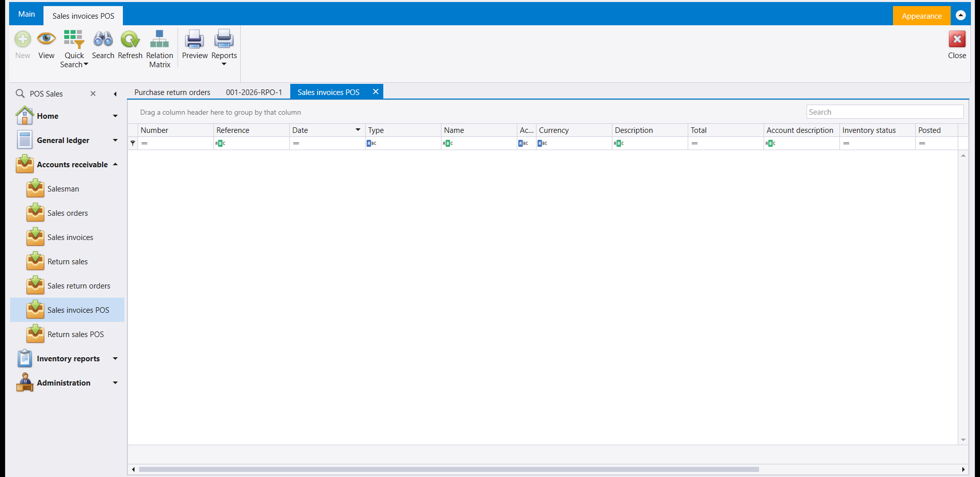Screen dimensions: 980x477
Task: Launch the Search binoculars tool
Action: coord(103,39)
